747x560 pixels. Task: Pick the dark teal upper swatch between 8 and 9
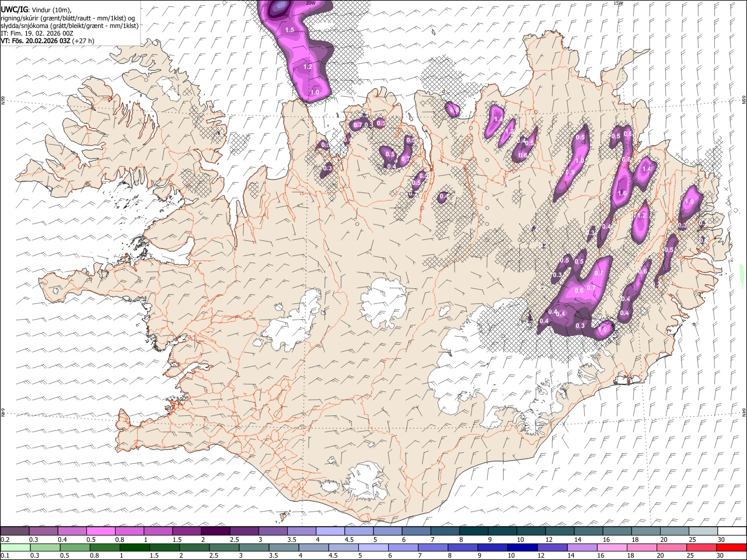coord(473,531)
